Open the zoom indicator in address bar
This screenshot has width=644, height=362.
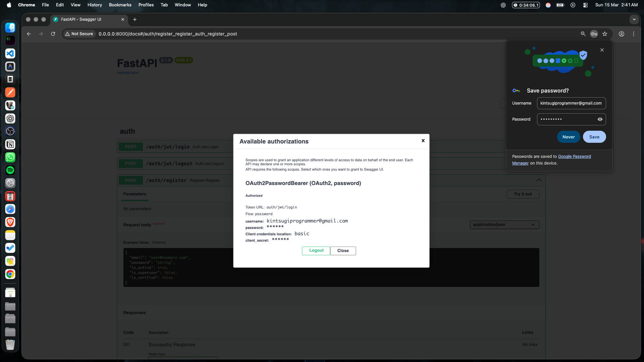click(583, 34)
